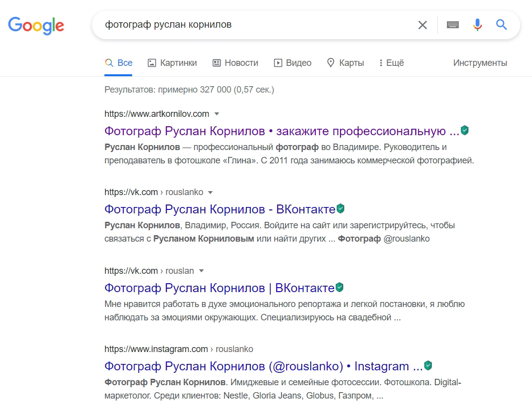Select the Картинки tab icon
The width and height of the screenshot is (532, 406).
click(151, 62)
